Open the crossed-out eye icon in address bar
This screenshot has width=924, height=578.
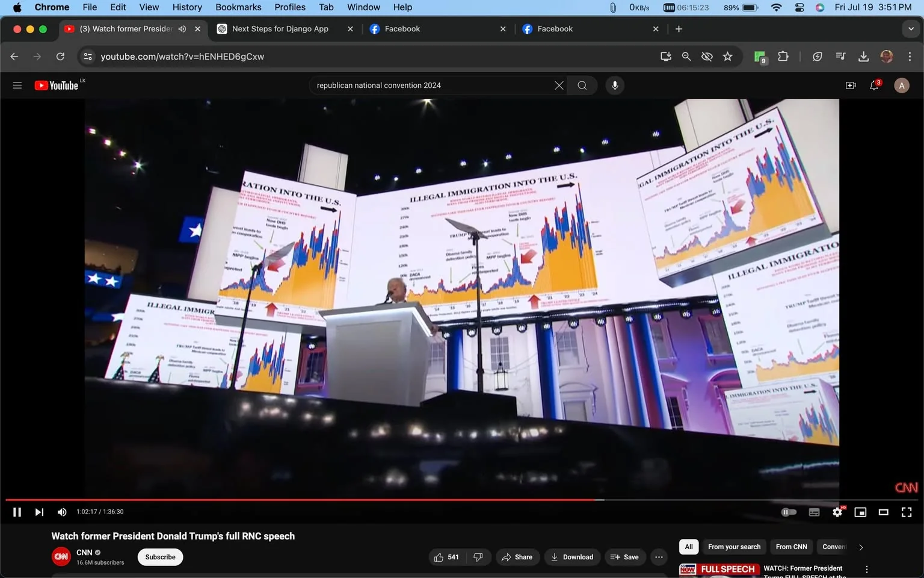(707, 57)
